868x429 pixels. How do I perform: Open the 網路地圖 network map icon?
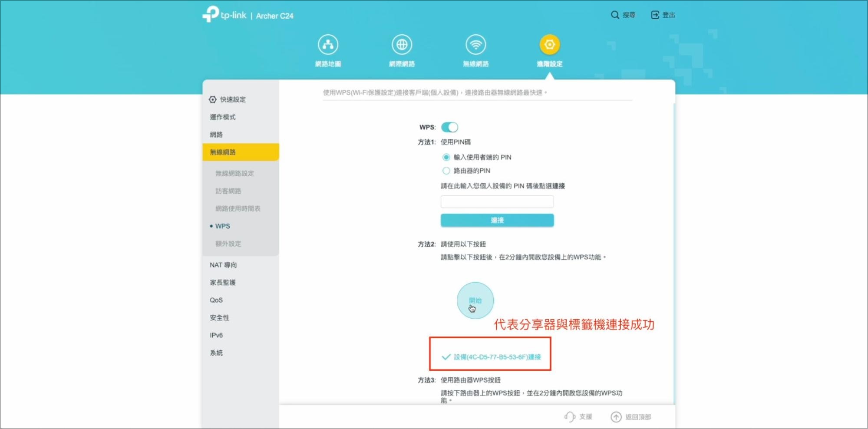point(328,45)
